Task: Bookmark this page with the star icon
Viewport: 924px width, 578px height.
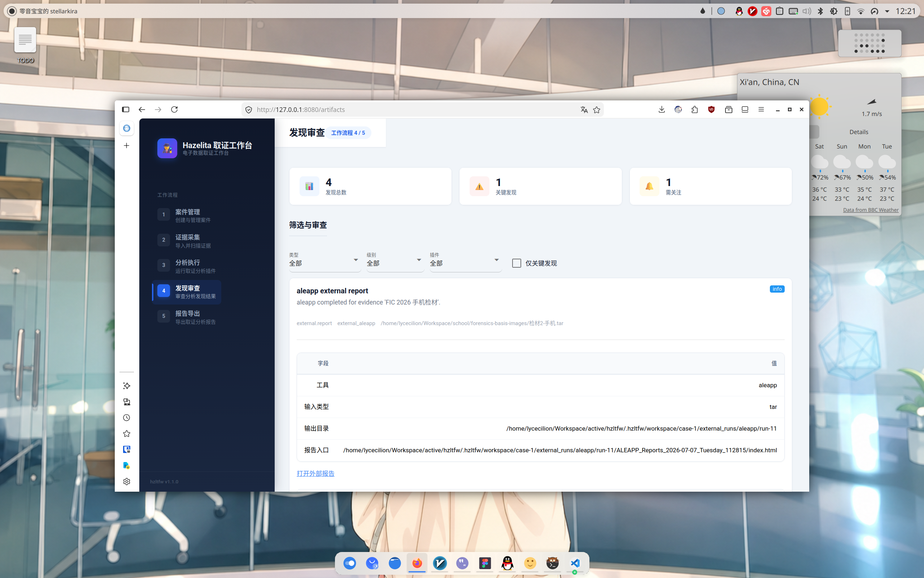Action: [596, 110]
